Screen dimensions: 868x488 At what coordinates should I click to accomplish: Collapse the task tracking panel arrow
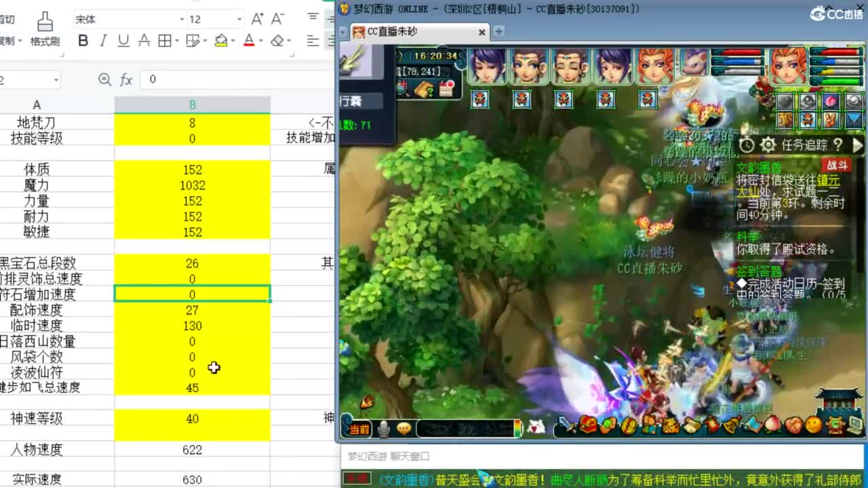pyautogui.click(x=857, y=144)
